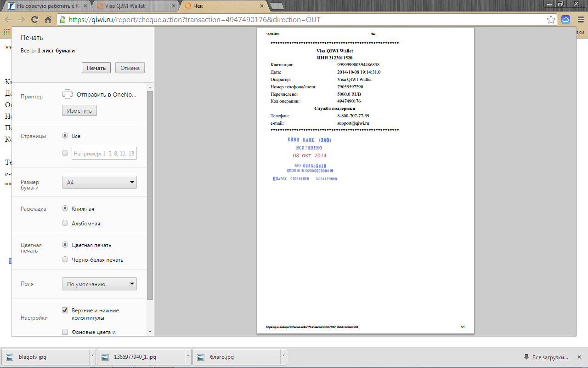Close the Чек tab
Image resolution: width=588 pixels, height=368 pixels.
261,6
